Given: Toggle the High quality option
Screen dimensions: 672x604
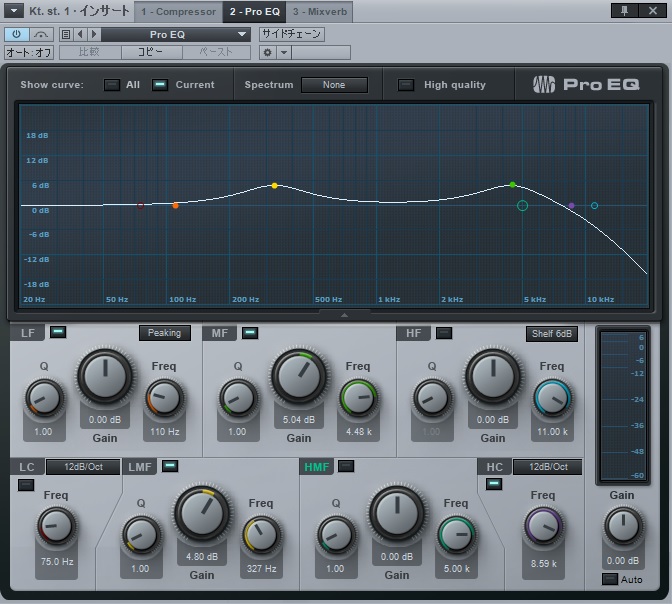Looking at the screenshot, I should click(x=405, y=85).
